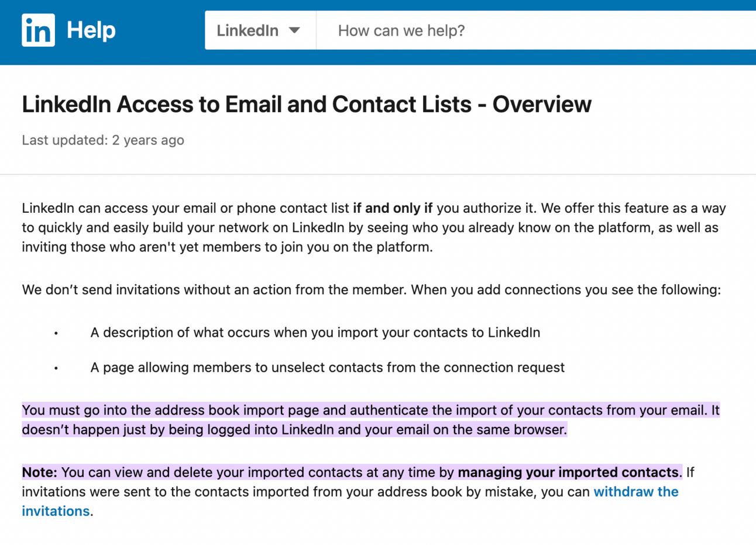Click the sentence starting "We don't send invitations"
Image resolution: width=756 pixels, height=545 pixels.
point(372,290)
